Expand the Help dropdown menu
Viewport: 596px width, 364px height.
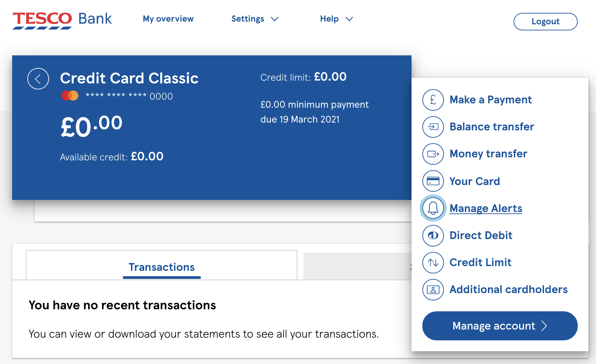click(x=336, y=19)
